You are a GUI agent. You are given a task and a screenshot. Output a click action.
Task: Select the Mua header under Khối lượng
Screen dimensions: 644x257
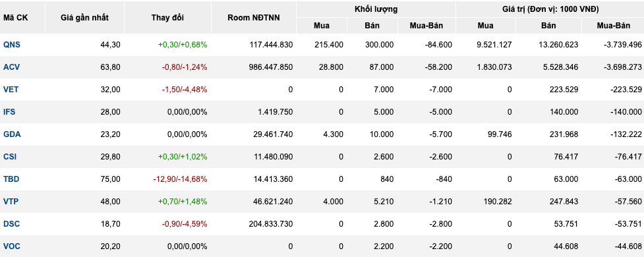(322, 26)
